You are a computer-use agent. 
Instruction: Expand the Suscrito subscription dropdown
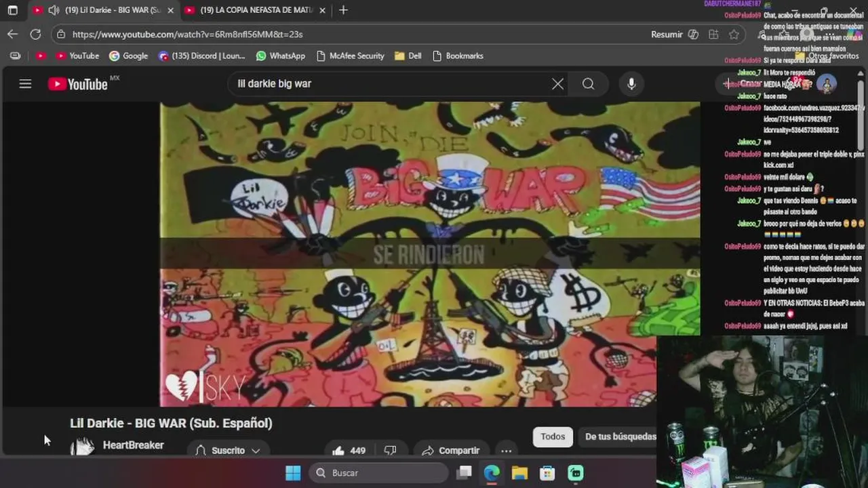[229, 450]
